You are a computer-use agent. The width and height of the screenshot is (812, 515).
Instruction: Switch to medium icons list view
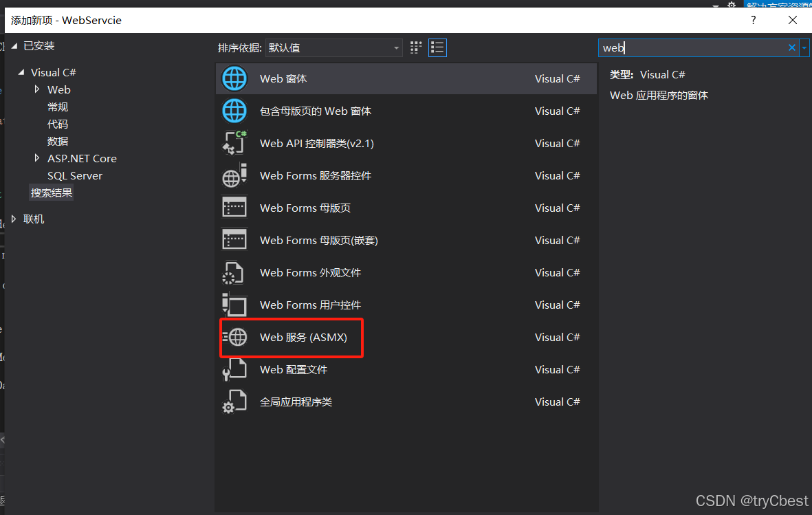(x=437, y=47)
